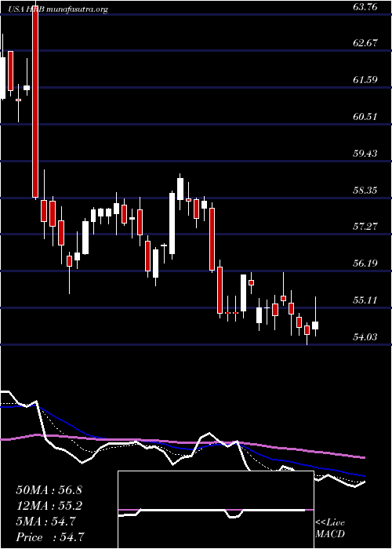Click the last white candlestick on the right
Image resolution: width=392 pixels, height=549 pixels.
pyautogui.click(x=315, y=325)
